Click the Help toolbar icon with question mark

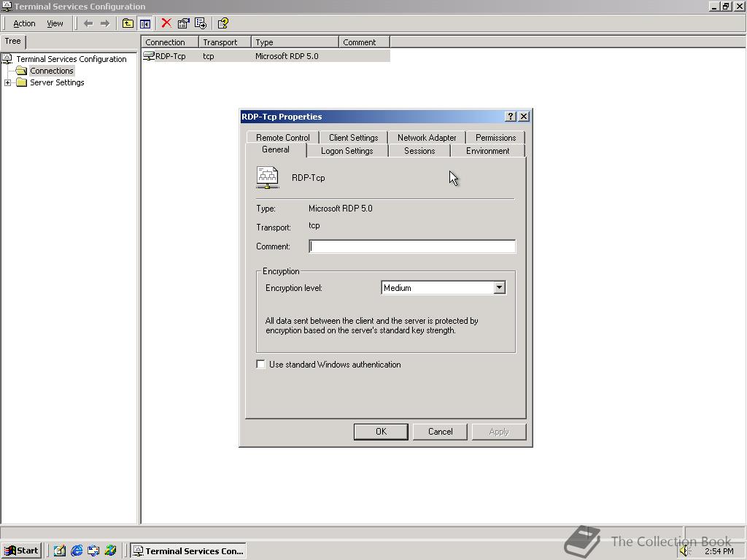coord(223,23)
